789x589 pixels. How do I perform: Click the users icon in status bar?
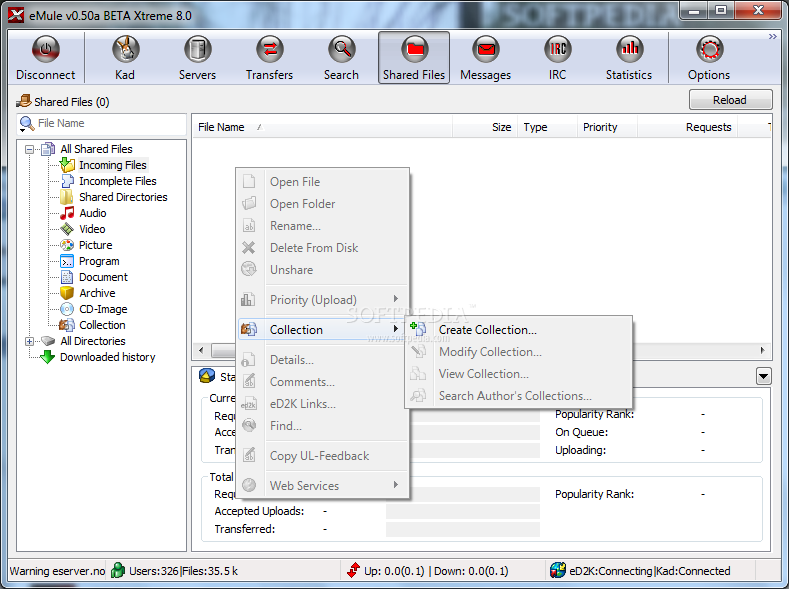tap(118, 570)
